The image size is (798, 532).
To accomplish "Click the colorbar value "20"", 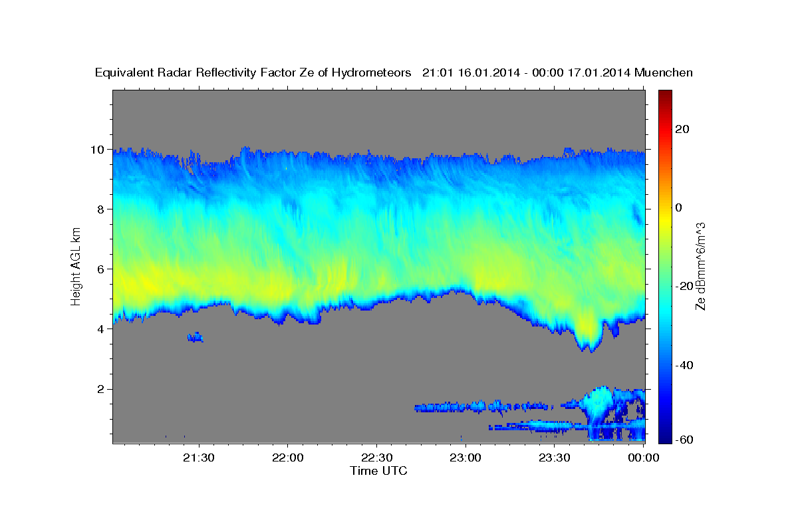I will point(683,129).
